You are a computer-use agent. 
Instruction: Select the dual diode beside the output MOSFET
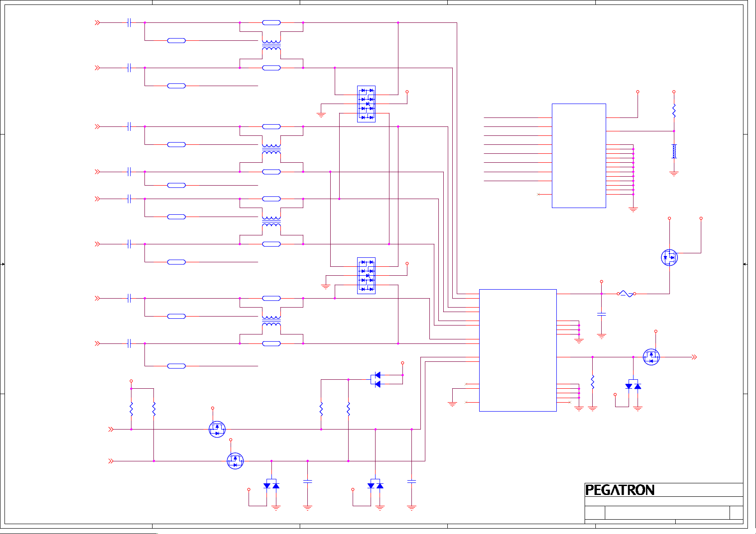tap(633, 385)
